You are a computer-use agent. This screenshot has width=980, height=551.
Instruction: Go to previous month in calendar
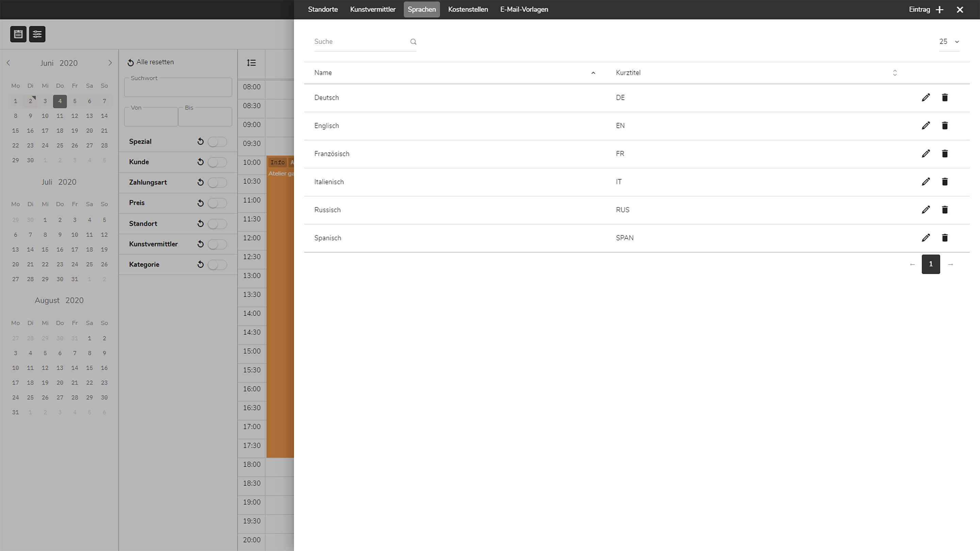pyautogui.click(x=9, y=63)
